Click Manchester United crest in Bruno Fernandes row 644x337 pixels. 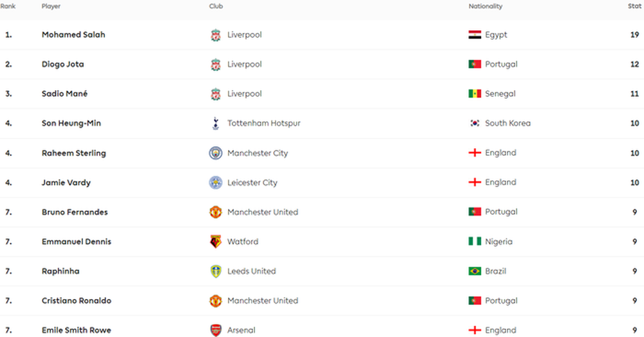[216, 212]
